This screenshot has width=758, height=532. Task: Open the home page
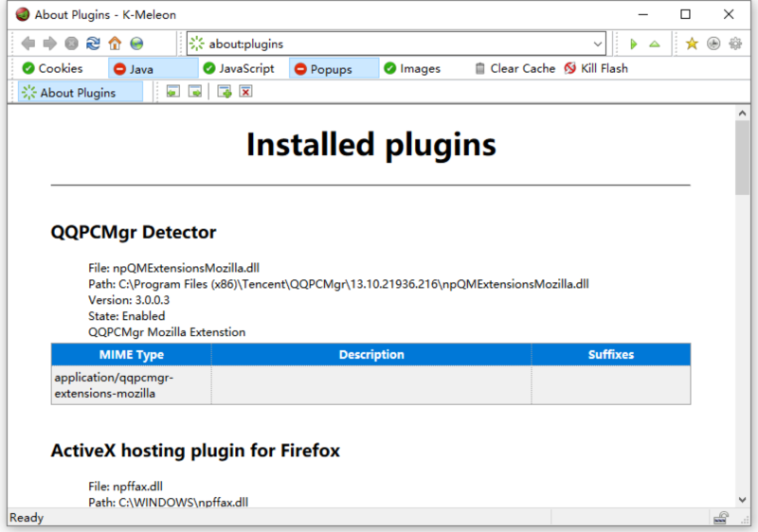[x=115, y=44]
